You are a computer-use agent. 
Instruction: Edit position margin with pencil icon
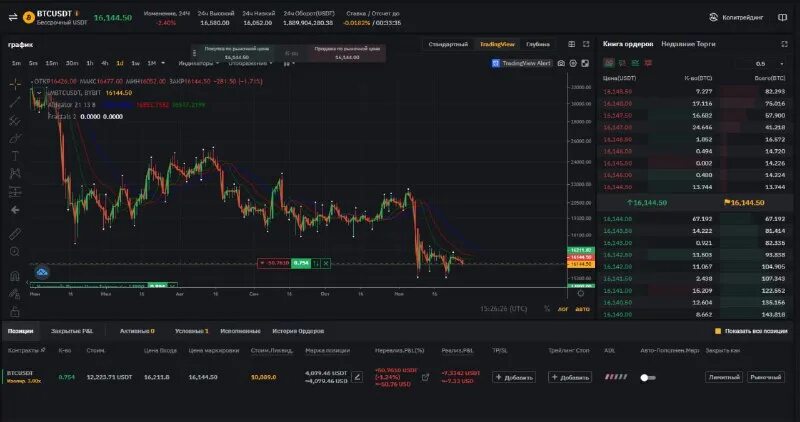coord(357,378)
